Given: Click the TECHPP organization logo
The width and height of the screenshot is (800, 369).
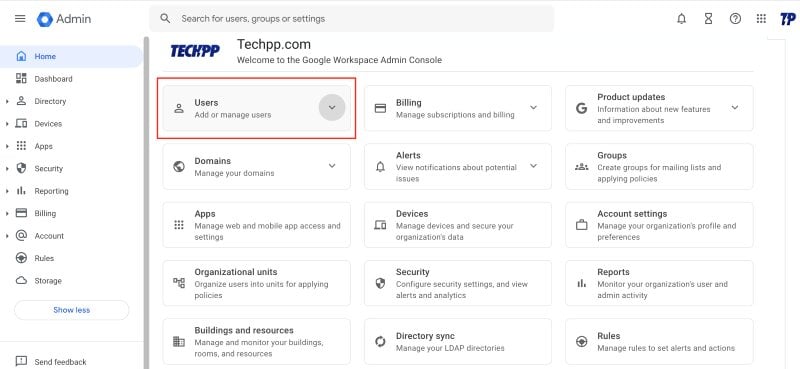Looking at the screenshot, I should (195, 51).
